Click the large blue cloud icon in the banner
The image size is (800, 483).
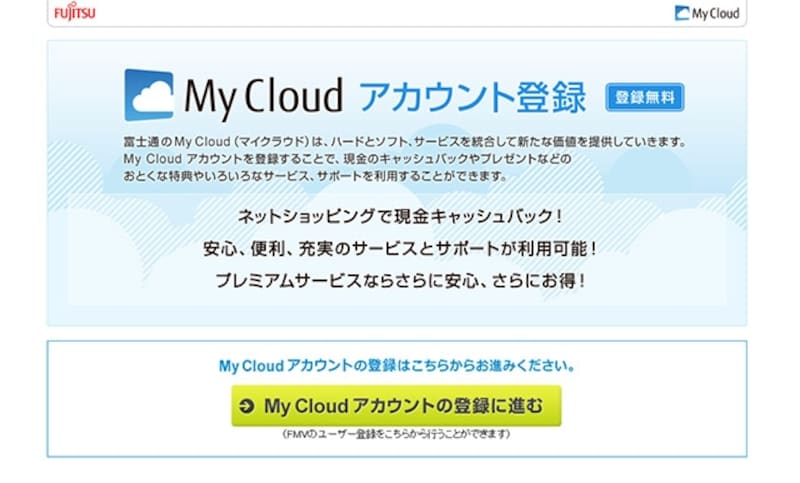[x=149, y=95]
